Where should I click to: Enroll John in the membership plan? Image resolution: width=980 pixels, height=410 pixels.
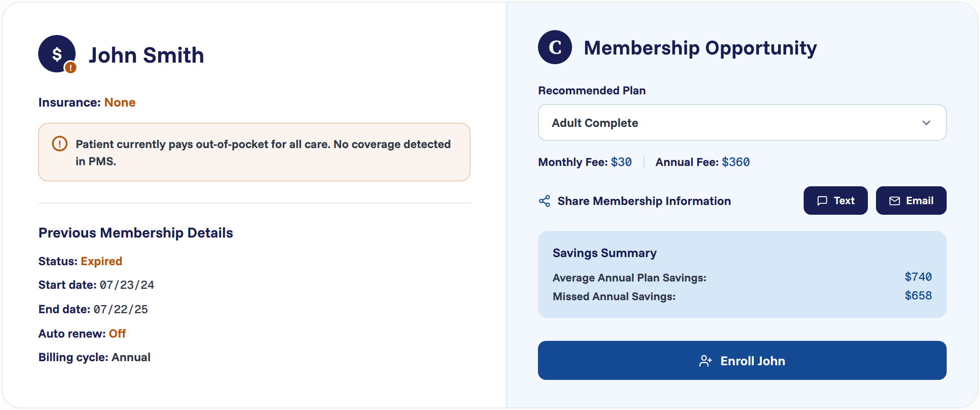742,360
